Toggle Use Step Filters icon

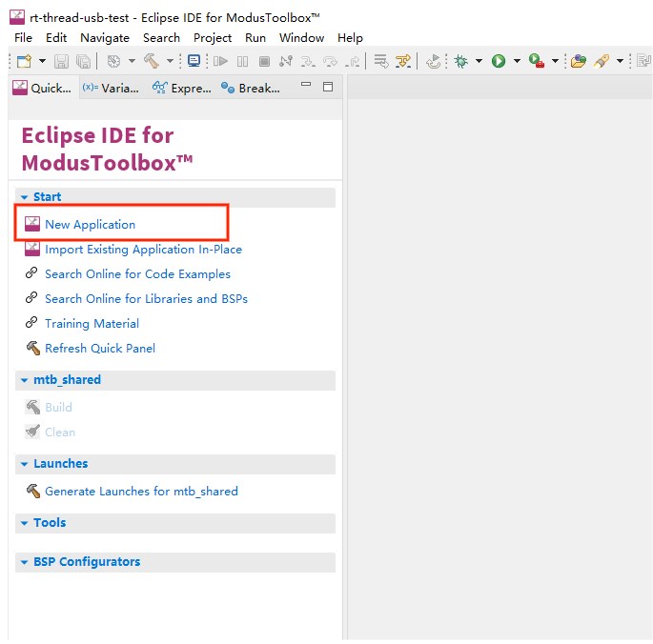pos(403,61)
